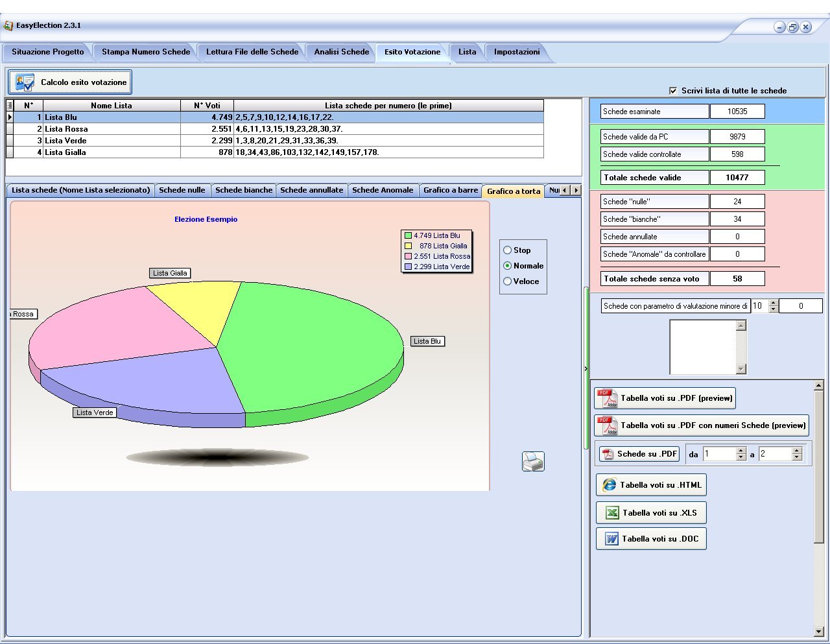Click the Calcolo esito votazione icon button
This screenshot has height=644, width=830.
(x=70, y=82)
